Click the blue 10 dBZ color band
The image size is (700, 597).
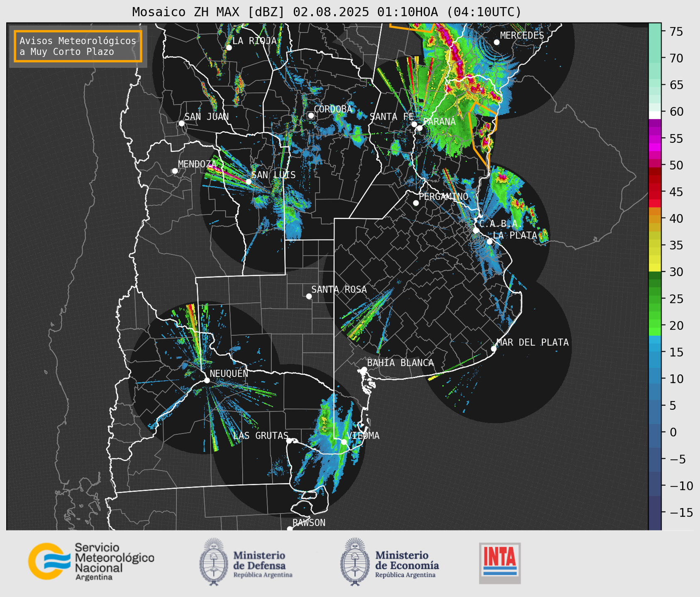pyautogui.click(x=655, y=379)
